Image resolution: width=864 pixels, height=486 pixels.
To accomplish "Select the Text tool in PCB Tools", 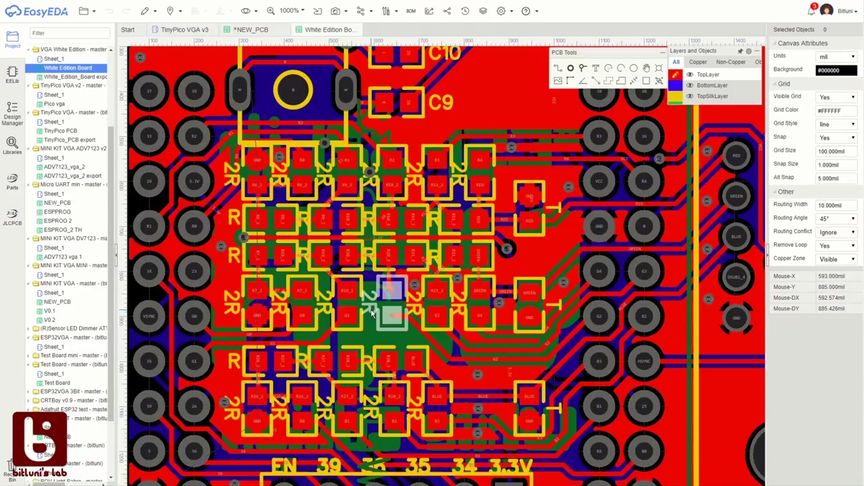I will tap(596, 68).
